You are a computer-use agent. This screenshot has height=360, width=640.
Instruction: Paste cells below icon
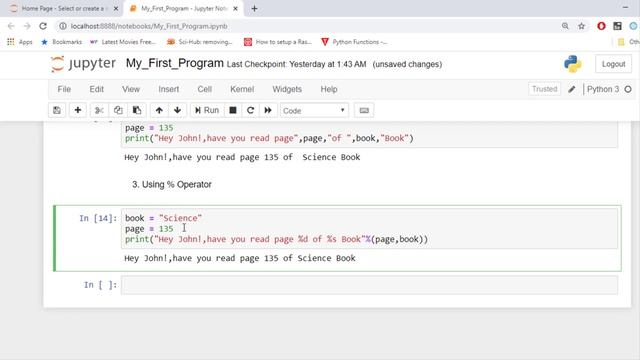click(x=137, y=110)
